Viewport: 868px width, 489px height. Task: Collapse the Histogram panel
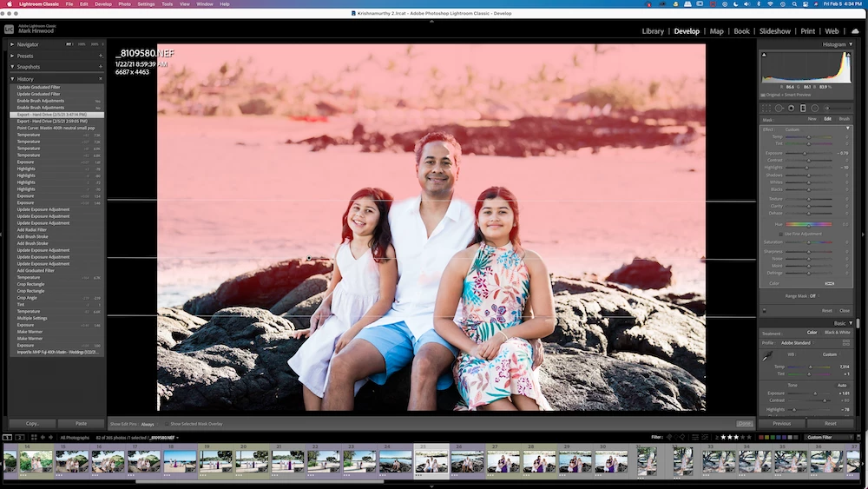click(851, 44)
